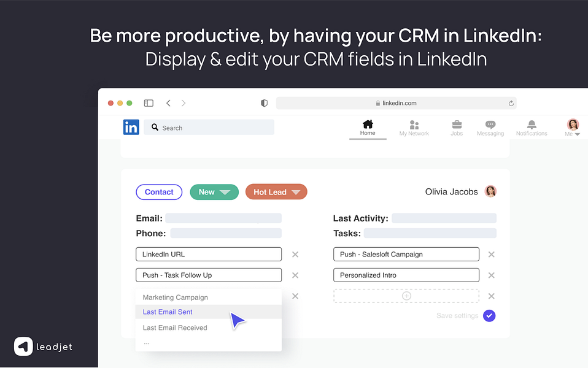The height and width of the screenshot is (368, 588).
Task: Click the LinkedIn logo icon
Action: (131, 127)
